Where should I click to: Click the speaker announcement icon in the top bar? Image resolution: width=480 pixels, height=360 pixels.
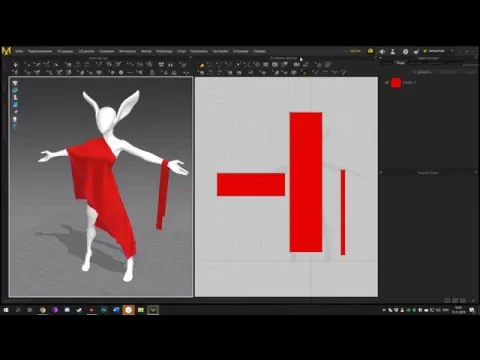tap(382, 51)
